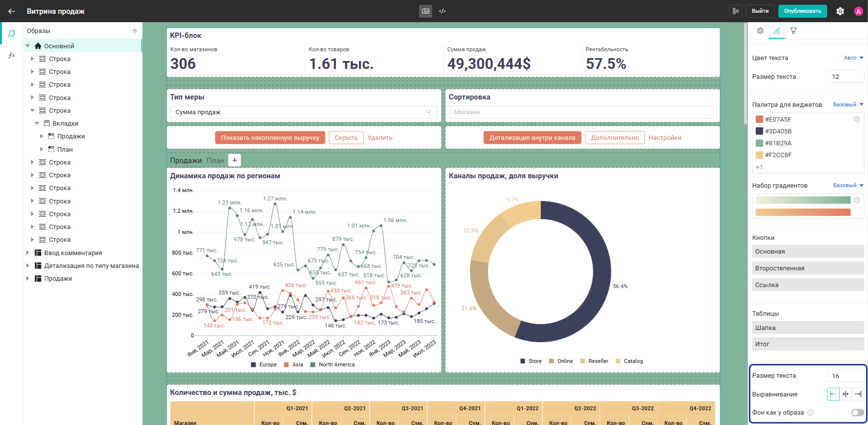Set alignment to right
This screenshot has height=425, width=868.
[858, 394]
